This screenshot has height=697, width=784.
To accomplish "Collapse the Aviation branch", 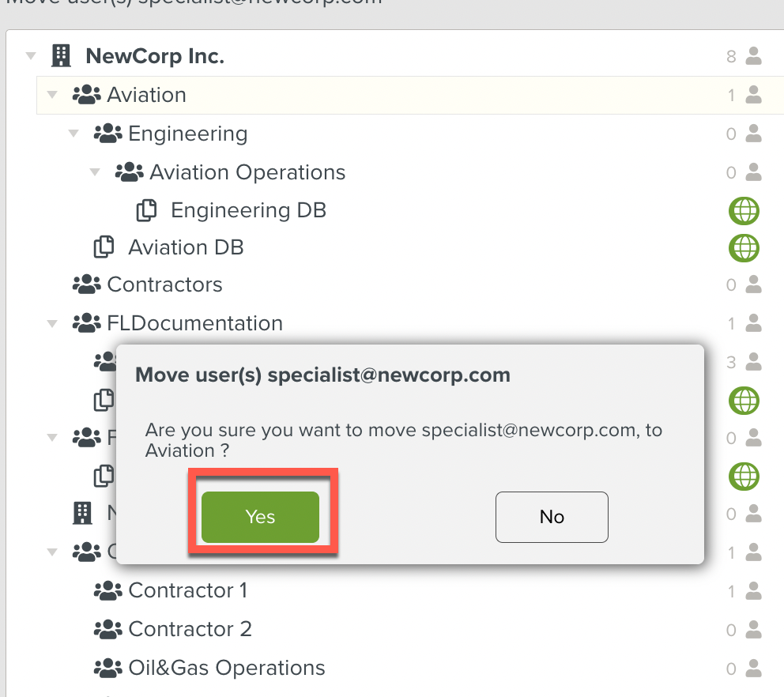I will click(x=52, y=95).
